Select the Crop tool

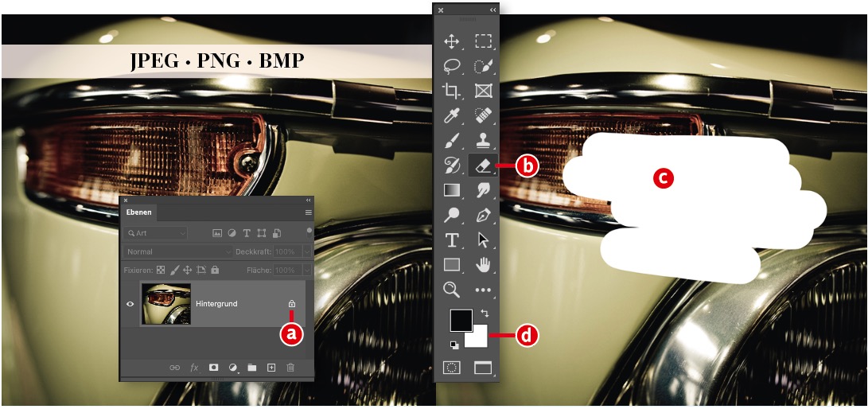pyautogui.click(x=452, y=91)
